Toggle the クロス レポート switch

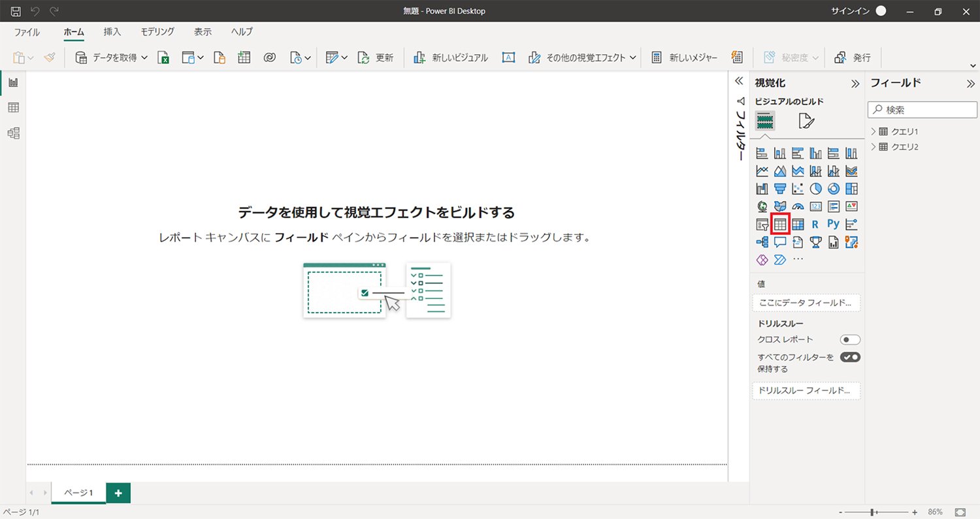850,339
